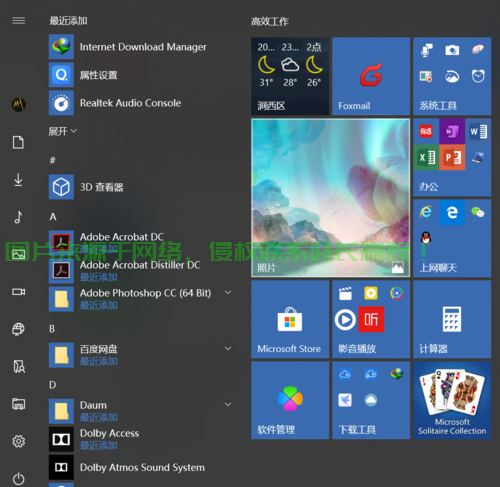Jump to letter B section header
This screenshot has height=487, width=500.
(x=52, y=329)
